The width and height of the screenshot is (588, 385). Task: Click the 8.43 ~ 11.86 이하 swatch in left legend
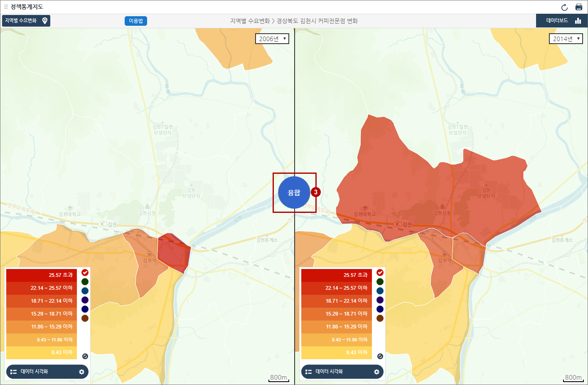[42, 340]
